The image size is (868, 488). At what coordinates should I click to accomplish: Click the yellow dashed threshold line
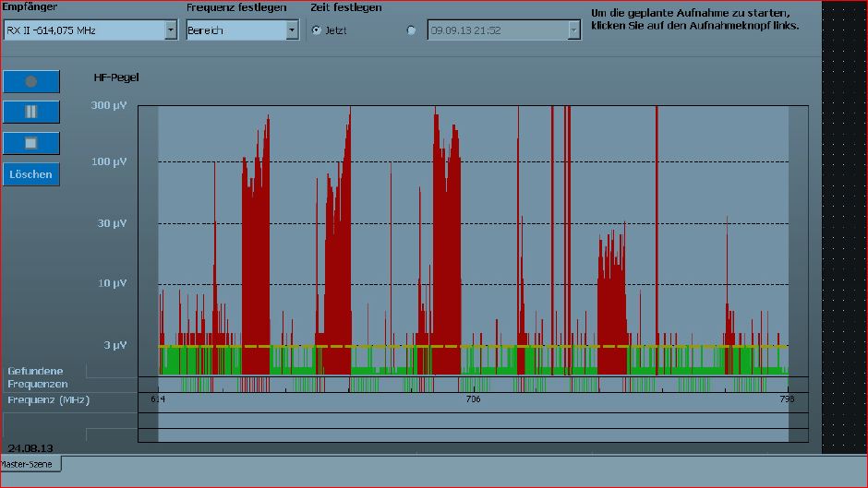point(474,347)
